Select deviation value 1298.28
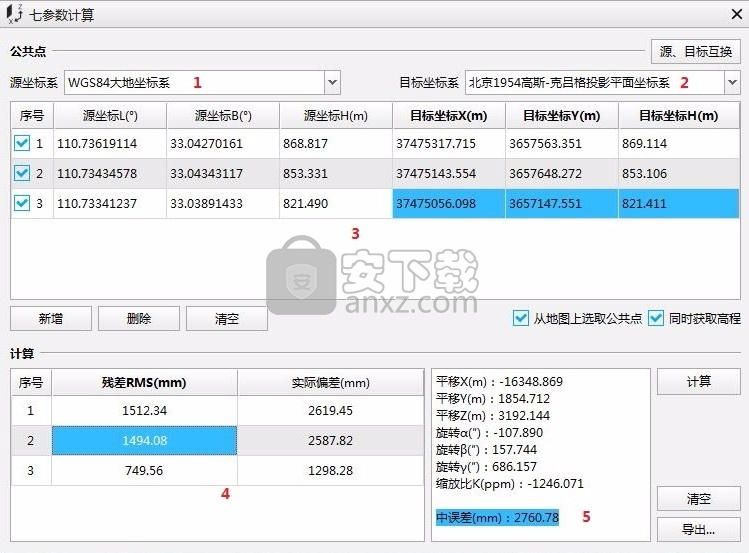749x553 pixels. coord(331,470)
